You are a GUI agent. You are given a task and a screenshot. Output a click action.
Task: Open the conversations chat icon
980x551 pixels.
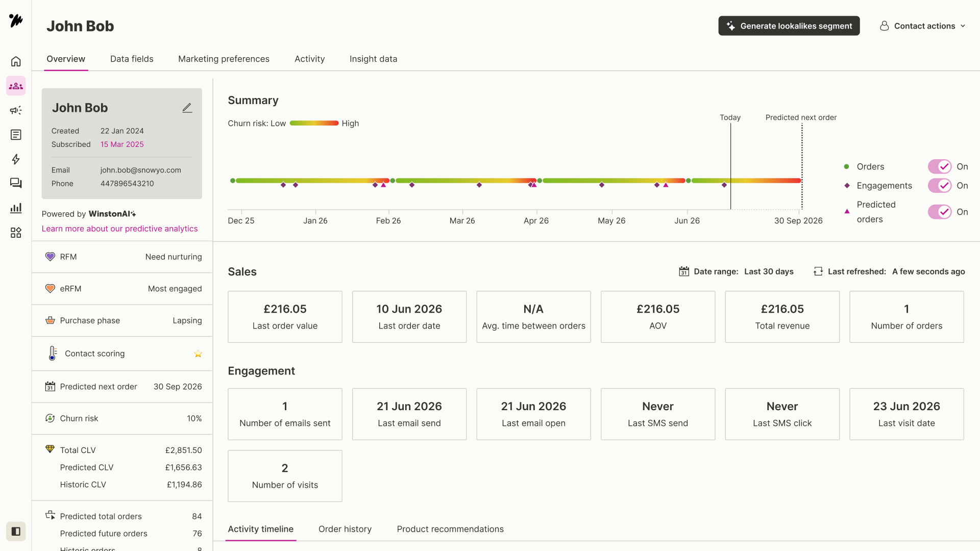pyautogui.click(x=16, y=183)
